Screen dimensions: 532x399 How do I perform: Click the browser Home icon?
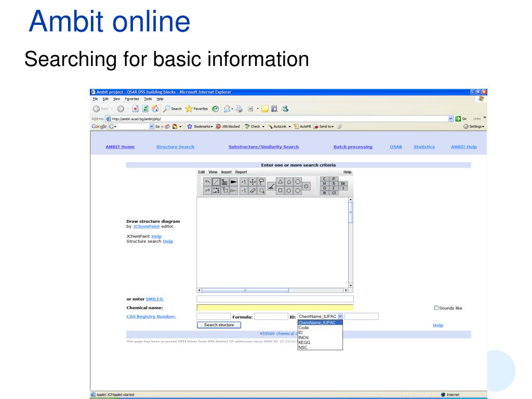[x=155, y=109]
